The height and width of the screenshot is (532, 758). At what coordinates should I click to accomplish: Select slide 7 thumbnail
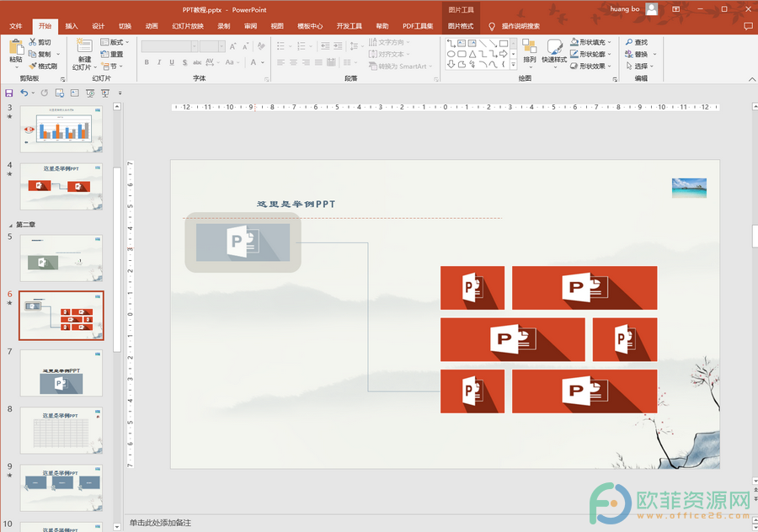click(x=61, y=373)
